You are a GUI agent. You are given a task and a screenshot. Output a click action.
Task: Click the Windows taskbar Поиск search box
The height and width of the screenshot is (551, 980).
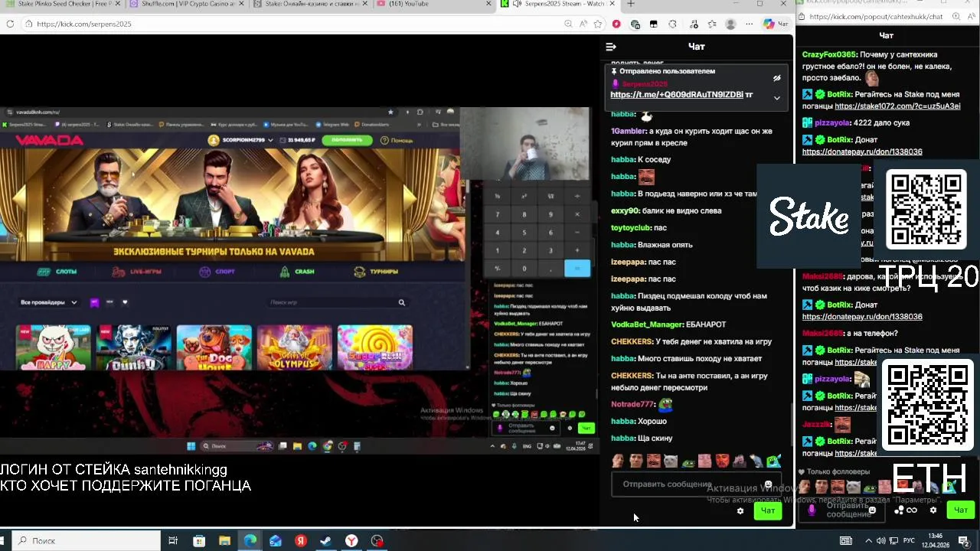87,541
